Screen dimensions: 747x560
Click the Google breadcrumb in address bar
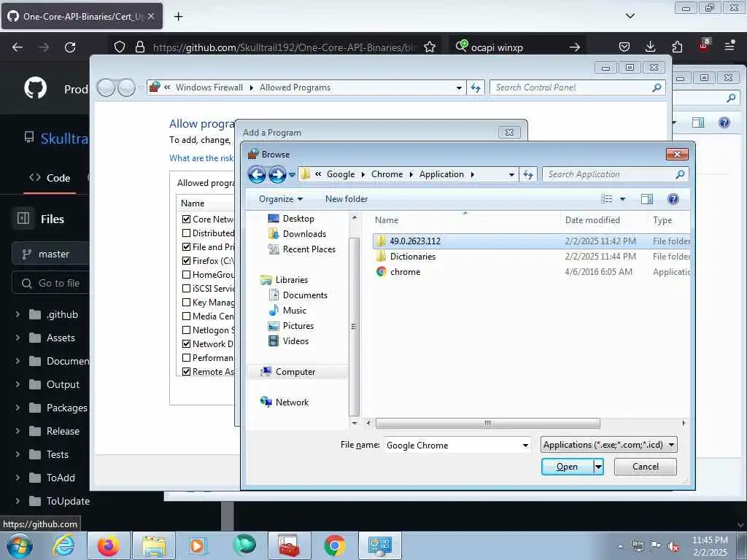(341, 174)
